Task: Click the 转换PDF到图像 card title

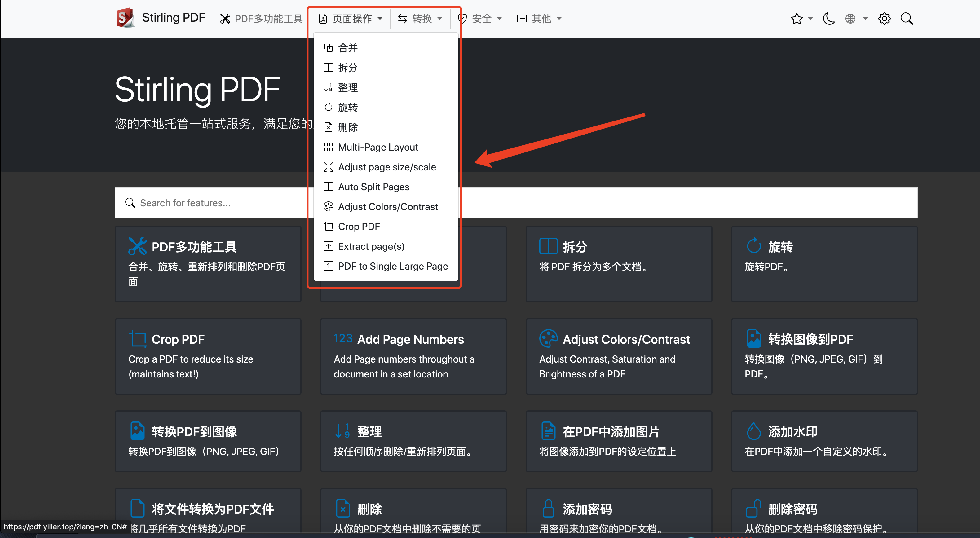Action: point(194,431)
